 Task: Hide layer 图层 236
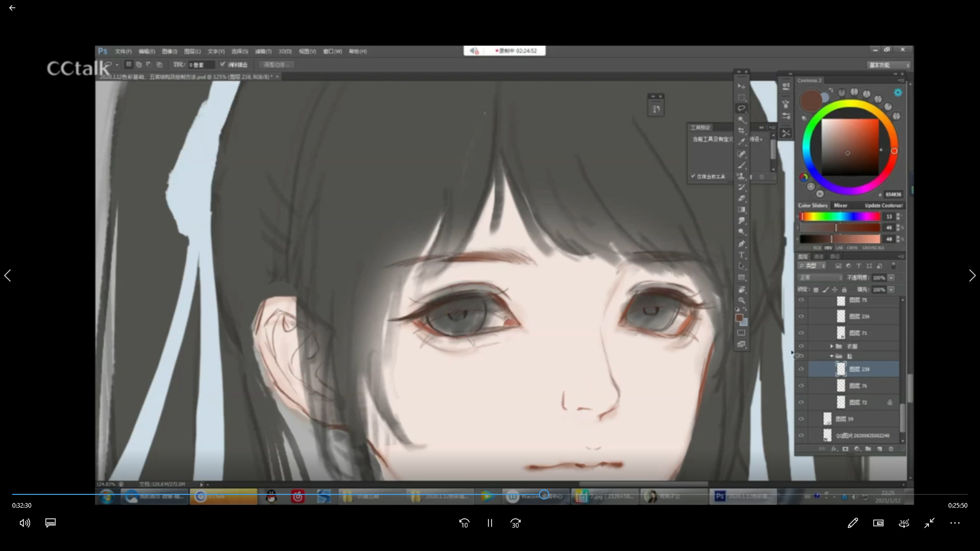(801, 316)
